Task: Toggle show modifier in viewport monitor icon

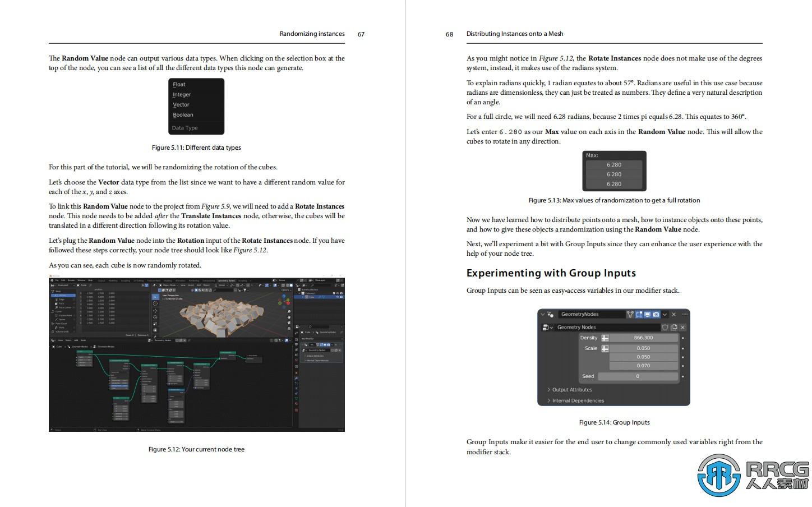Action: click(647, 314)
